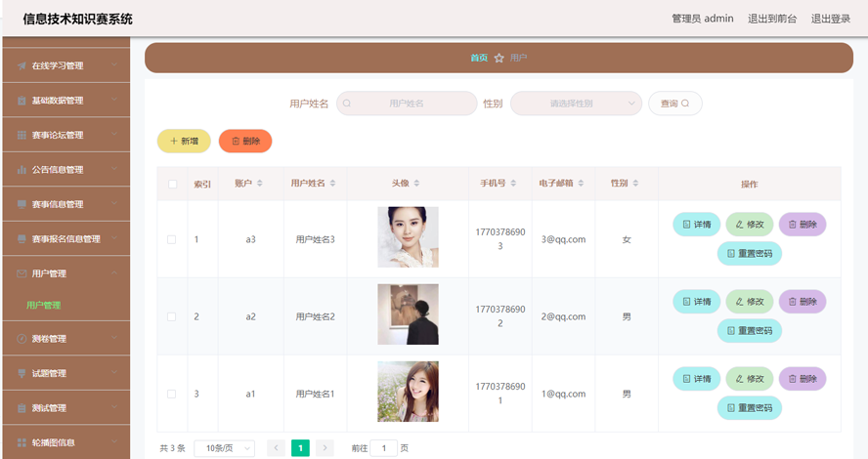Sort by 电子邮箱 column arrows

coord(581,183)
